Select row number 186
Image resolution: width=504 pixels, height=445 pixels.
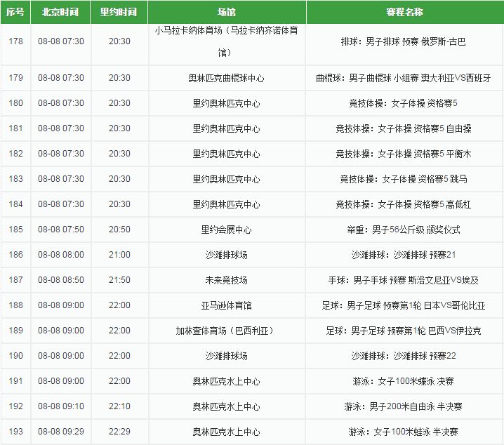click(x=15, y=255)
